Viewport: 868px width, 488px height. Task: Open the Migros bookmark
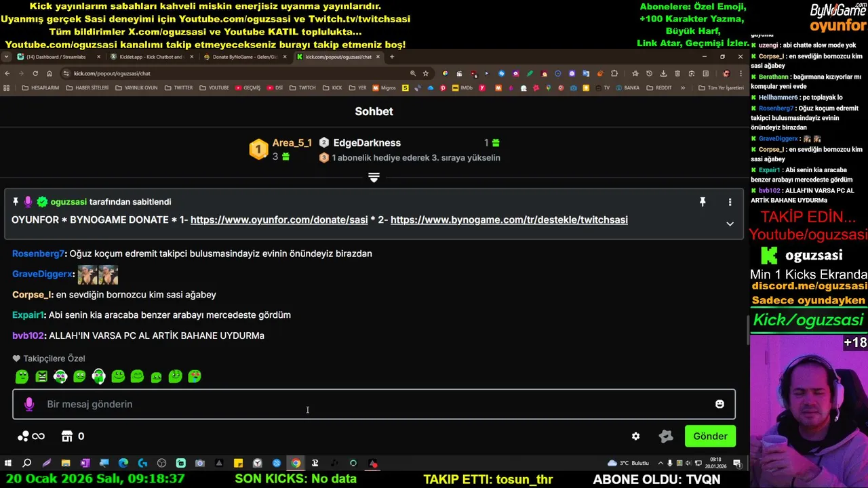pos(384,87)
